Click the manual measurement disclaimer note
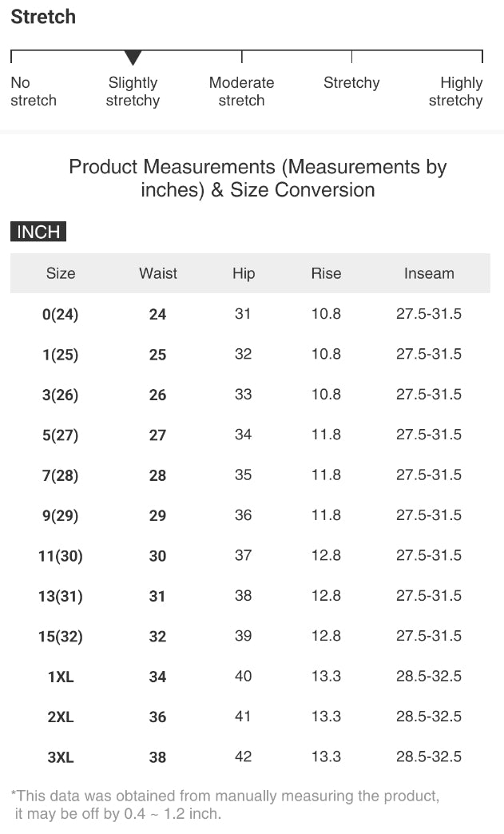The image size is (504, 834). (x=224, y=804)
